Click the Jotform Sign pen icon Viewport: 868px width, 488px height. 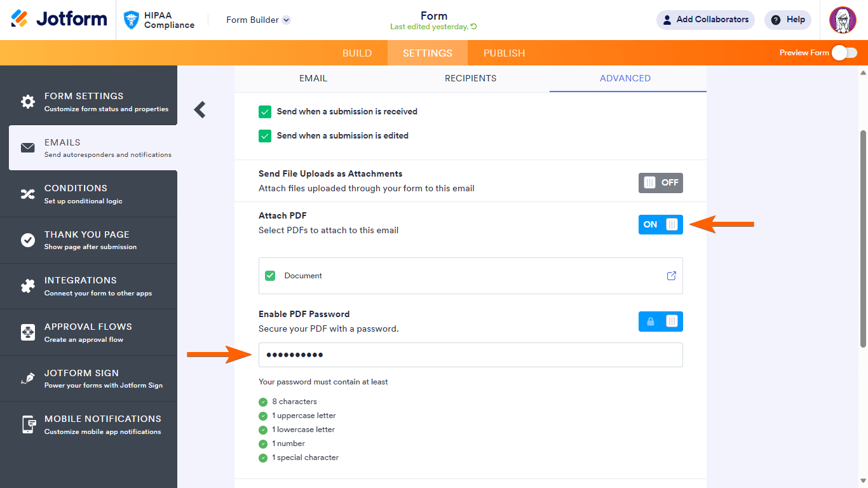pyautogui.click(x=28, y=379)
